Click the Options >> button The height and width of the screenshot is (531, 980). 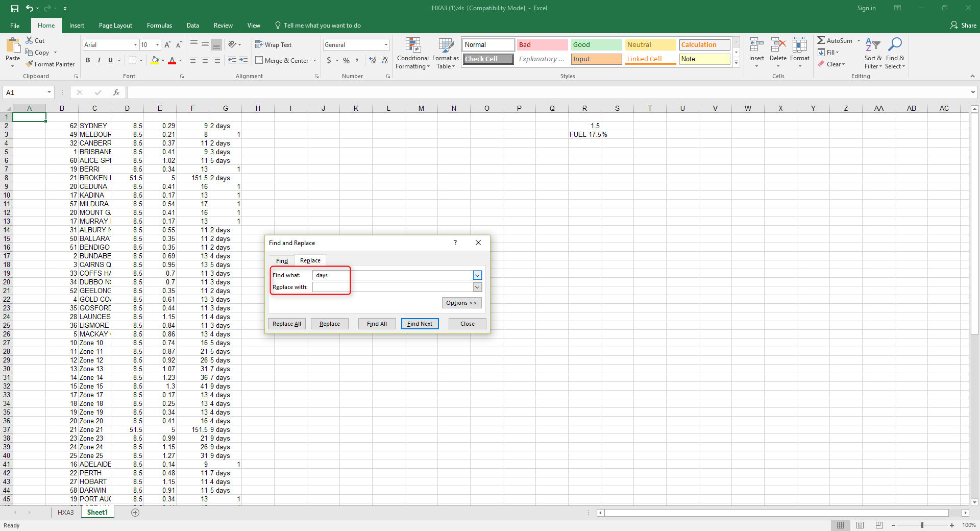click(461, 303)
